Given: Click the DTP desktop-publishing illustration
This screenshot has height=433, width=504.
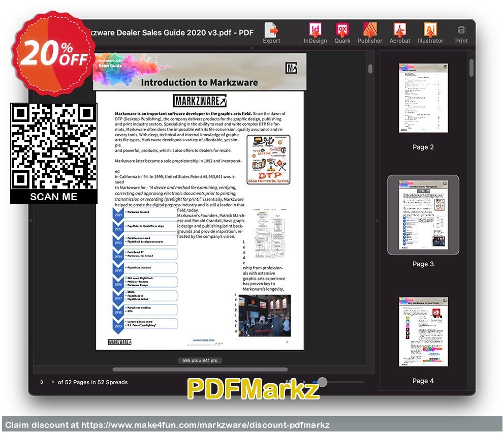Looking at the screenshot, I should click(268, 160).
